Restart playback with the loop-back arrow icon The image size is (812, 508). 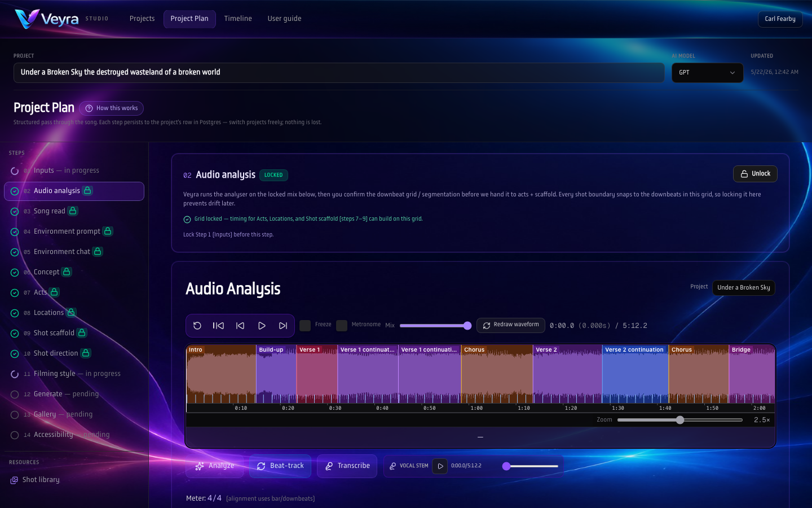(197, 326)
